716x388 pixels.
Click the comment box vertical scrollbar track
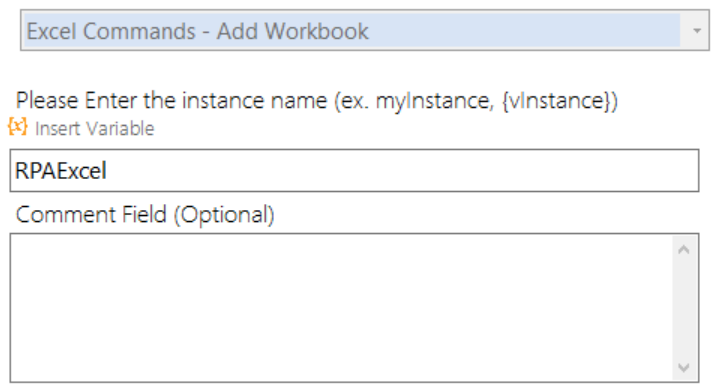click(x=684, y=308)
